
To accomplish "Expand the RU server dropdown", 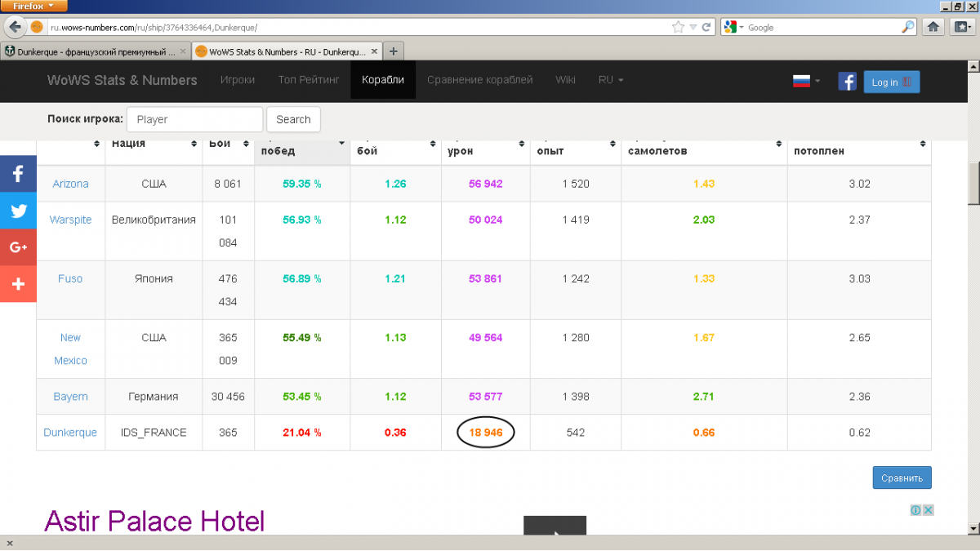I will 610,80.
